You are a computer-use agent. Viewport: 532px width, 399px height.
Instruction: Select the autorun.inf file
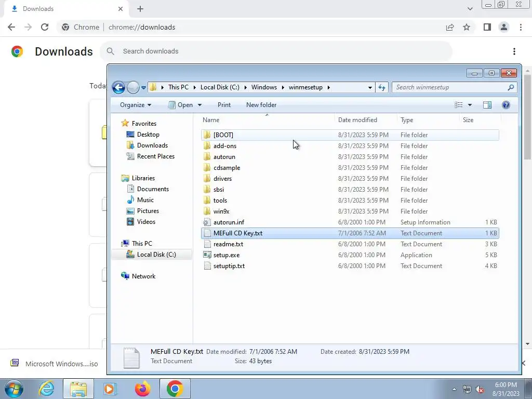pyautogui.click(x=350, y=222)
